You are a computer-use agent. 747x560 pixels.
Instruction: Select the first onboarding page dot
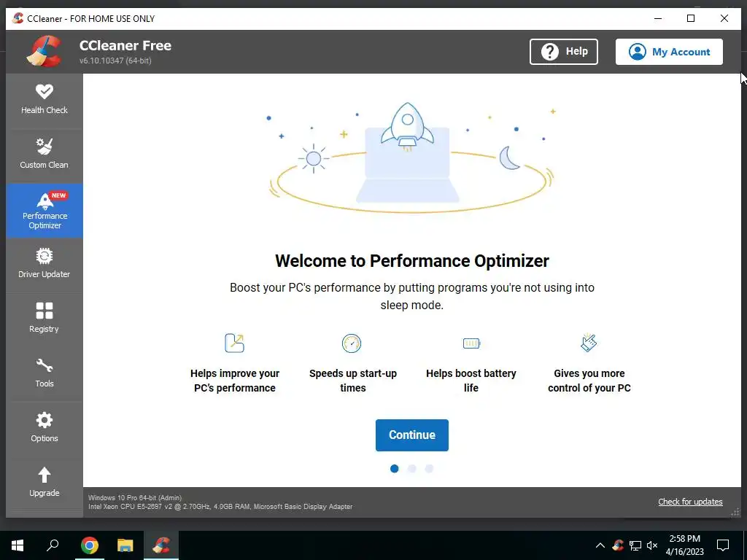coord(394,469)
